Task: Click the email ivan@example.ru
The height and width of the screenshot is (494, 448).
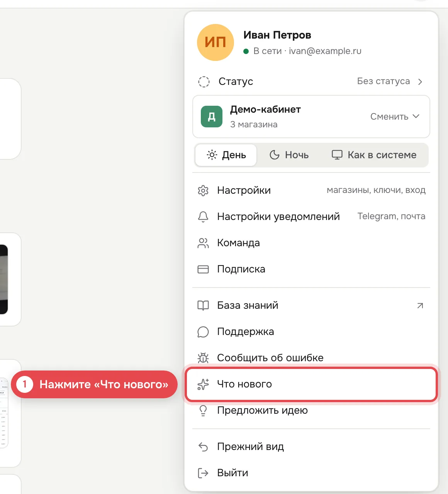Action: [325, 51]
